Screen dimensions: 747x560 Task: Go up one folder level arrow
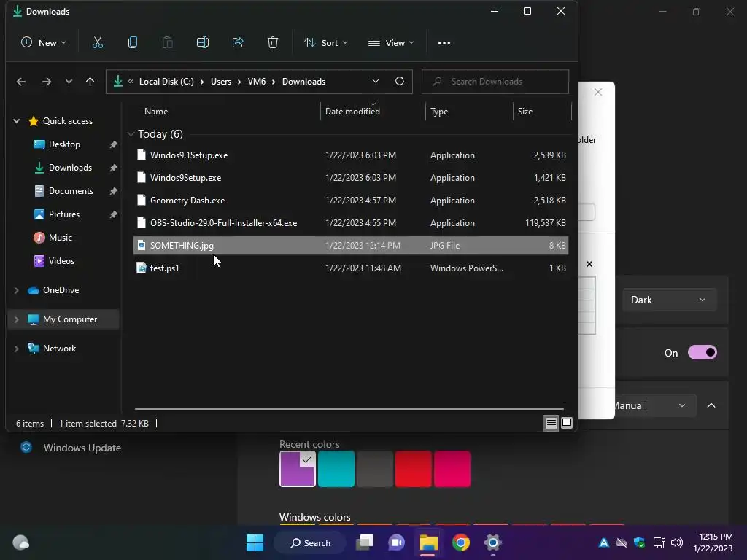point(90,82)
